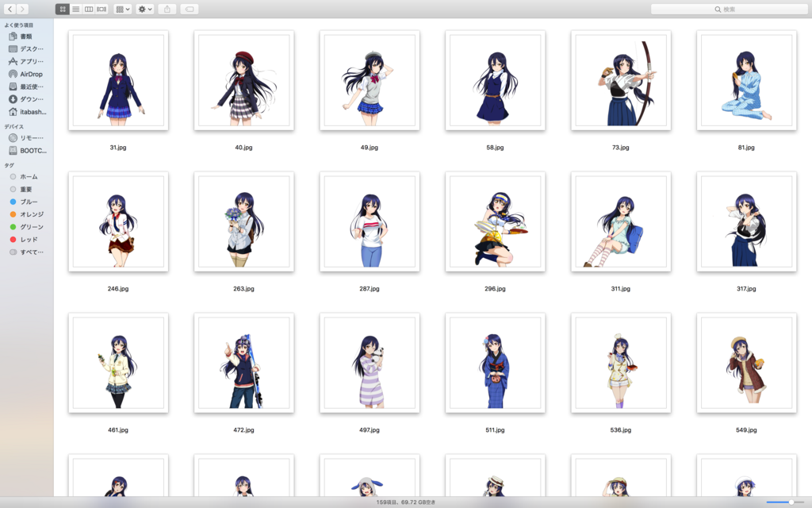The image size is (812, 508).
Task: Select thumbnail of 549.jpg
Action: [x=746, y=363]
